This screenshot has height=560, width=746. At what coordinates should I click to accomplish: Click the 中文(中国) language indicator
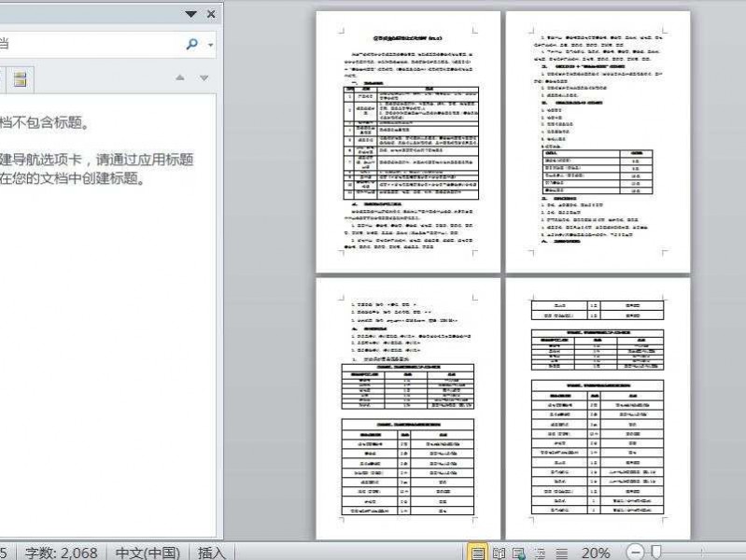click(148, 553)
